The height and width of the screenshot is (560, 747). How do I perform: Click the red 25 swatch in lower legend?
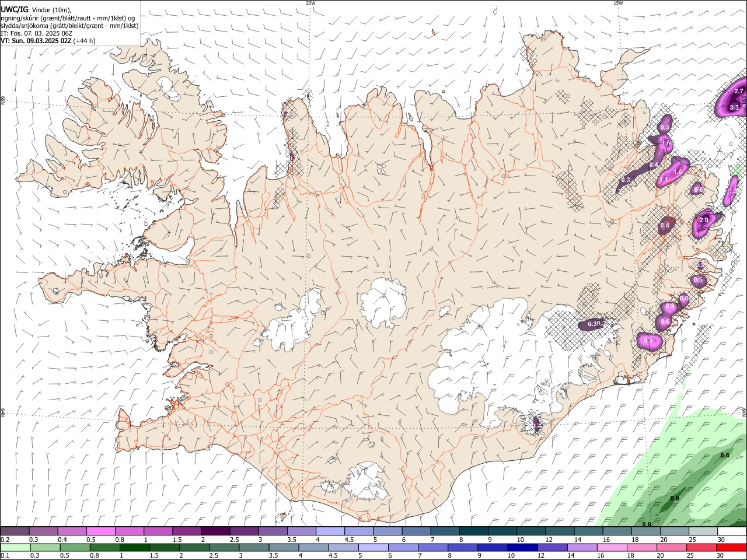point(701,547)
